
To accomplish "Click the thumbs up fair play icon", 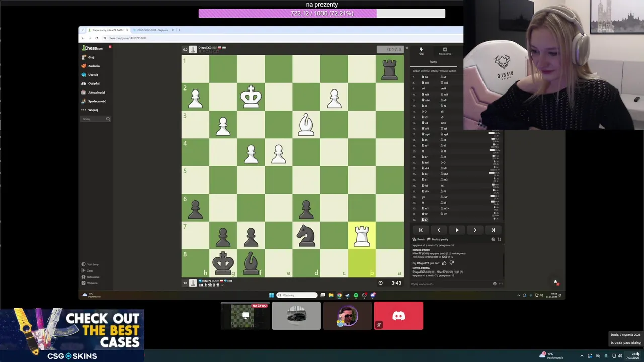I will pyautogui.click(x=444, y=263).
